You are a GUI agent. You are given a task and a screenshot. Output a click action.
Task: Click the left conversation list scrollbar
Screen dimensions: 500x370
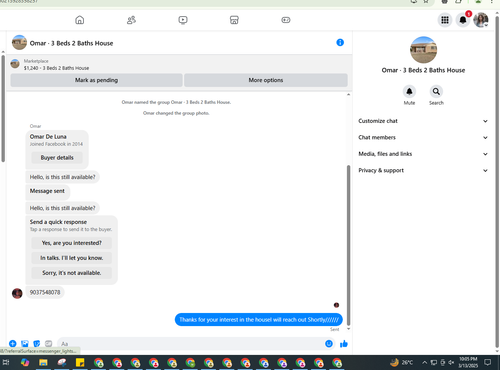pyautogui.click(x=3, y=108)
